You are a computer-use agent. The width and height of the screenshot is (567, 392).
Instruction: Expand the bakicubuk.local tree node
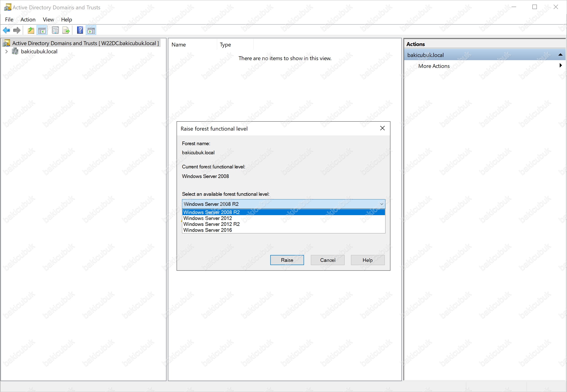click(x=7, y=51)
